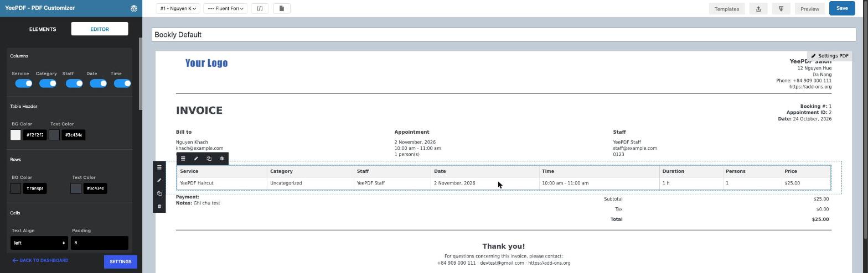Viewport: 868px width, 273px height.
Task: Click the 'Uncategorized' table cell
Action: point(311,183)
